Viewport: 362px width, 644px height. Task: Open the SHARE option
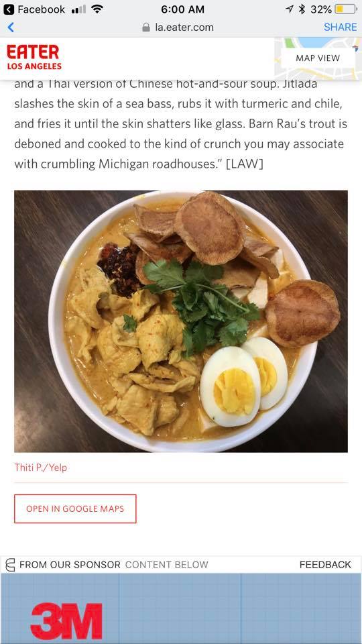(341, 27)
